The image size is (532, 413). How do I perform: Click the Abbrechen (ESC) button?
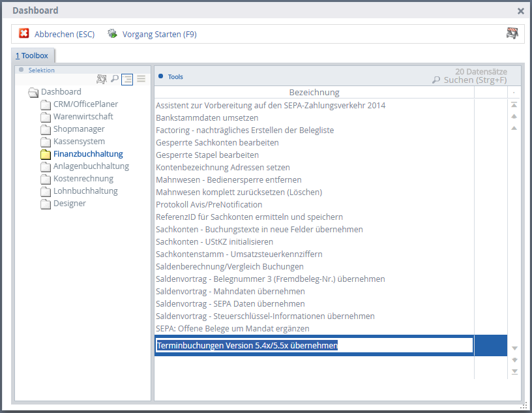(64, 34)
